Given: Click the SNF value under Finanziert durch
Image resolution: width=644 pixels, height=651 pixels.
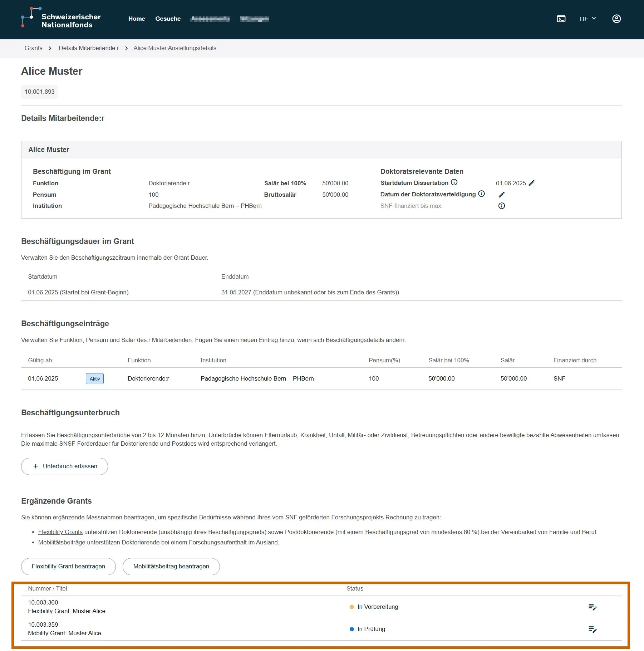Looking at the screenshot, I should [x=559, y=379].
